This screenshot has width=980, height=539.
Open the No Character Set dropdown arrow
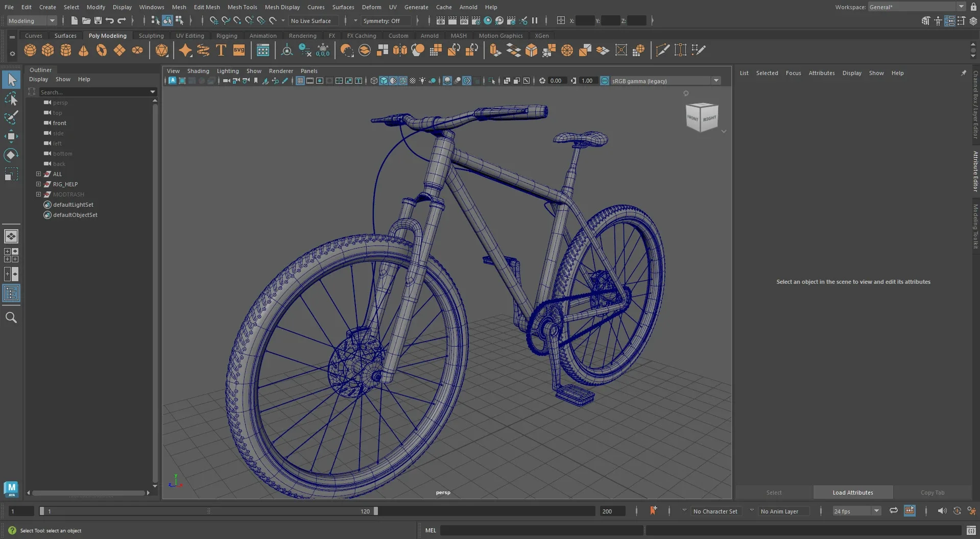click(684, 510)
